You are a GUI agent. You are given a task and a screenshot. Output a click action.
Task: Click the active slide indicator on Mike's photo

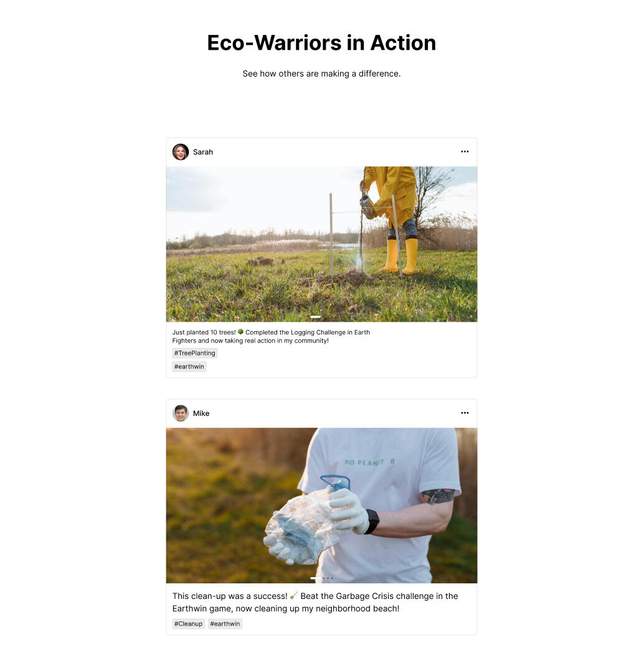coord(315,578)
